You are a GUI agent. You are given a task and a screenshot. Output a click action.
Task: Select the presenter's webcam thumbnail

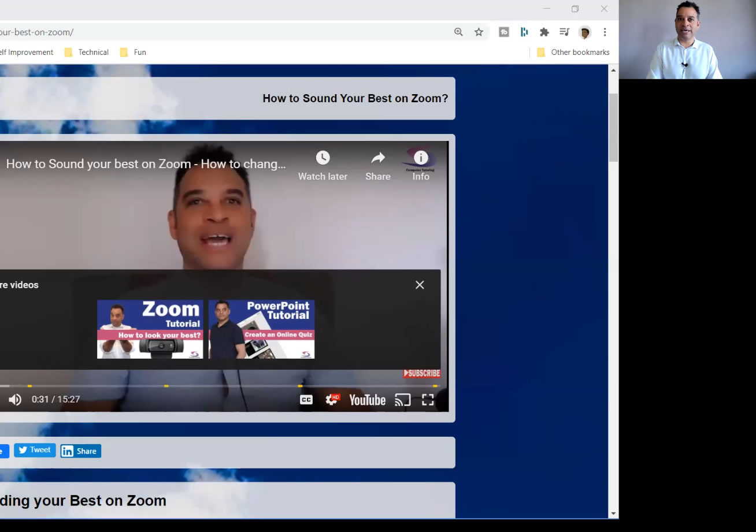coord(688,39)
